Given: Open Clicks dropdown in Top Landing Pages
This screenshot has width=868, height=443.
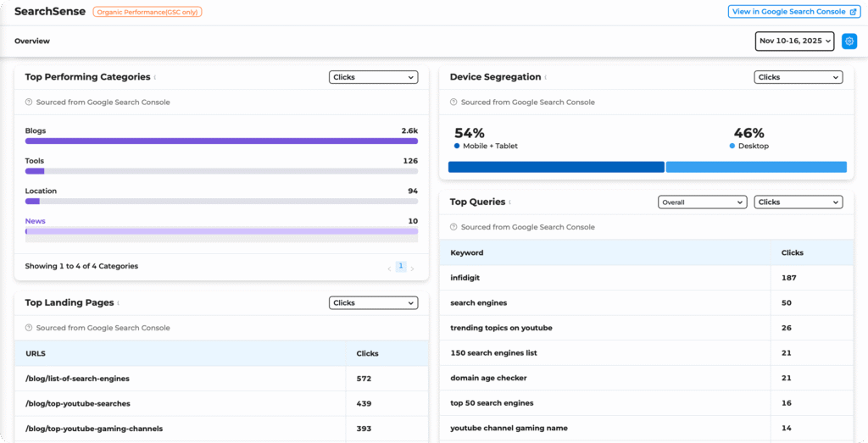Looking at the screenshot, I should (373, 302).
